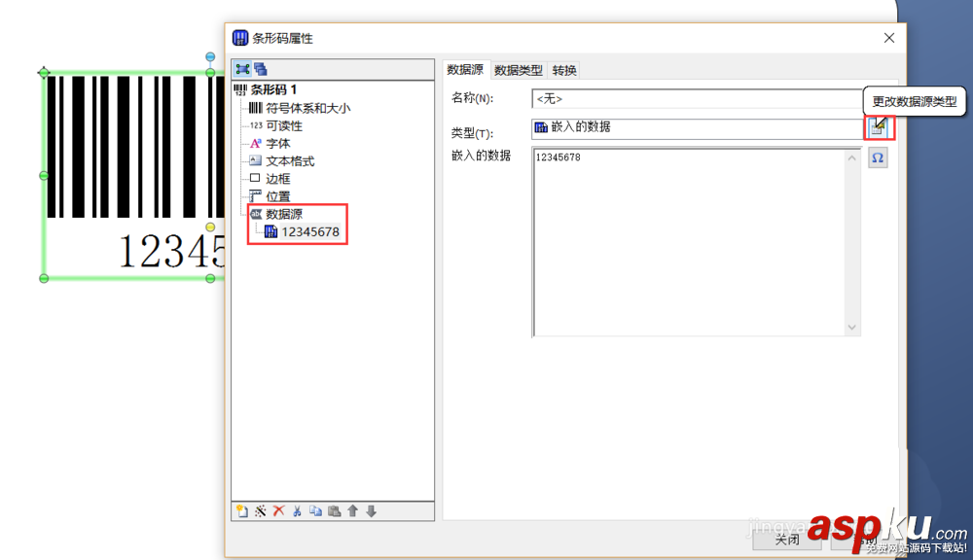Switch to the objects stack view icon
The image size is (973, 560).
click(x=261, y=69)
